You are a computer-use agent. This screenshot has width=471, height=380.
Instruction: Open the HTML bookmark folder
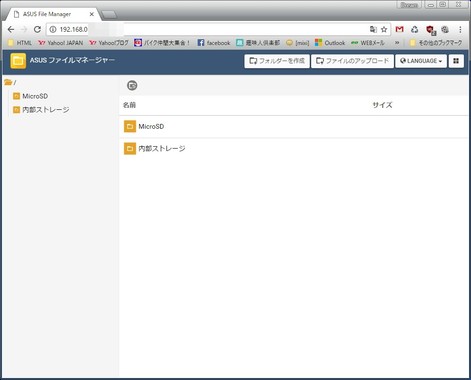coord(20,43)
